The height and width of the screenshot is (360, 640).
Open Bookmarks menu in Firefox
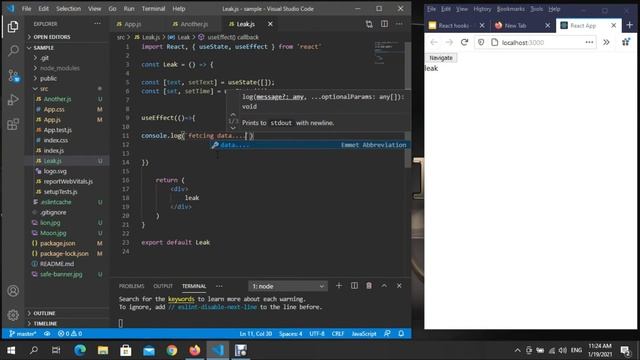point(510,9)
